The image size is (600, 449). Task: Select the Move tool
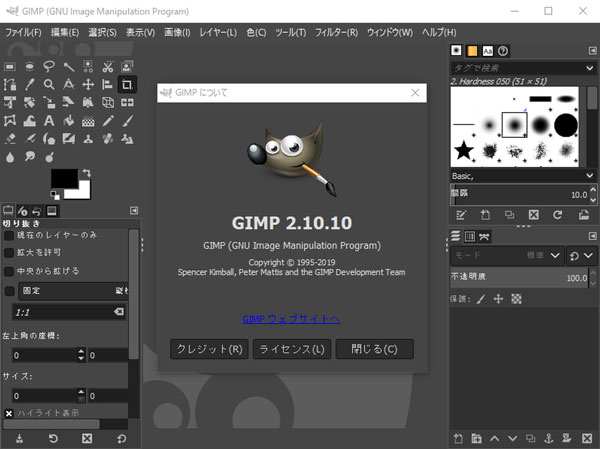coord(88,85)
